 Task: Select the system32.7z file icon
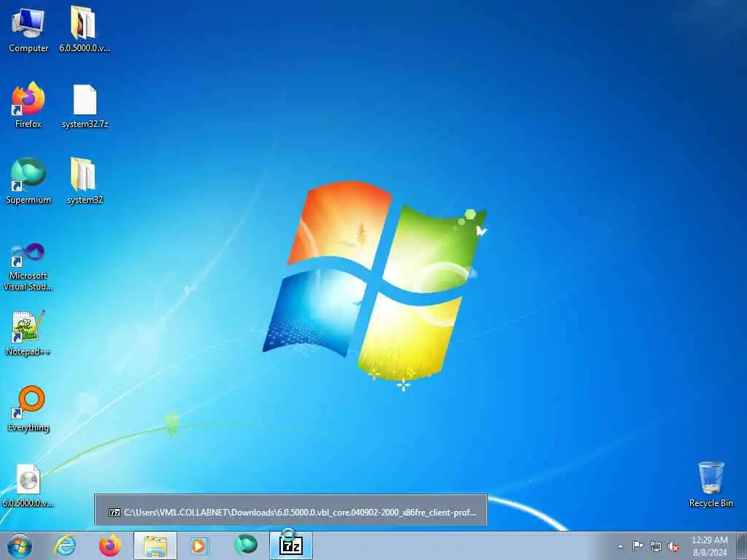click(85, 105)
